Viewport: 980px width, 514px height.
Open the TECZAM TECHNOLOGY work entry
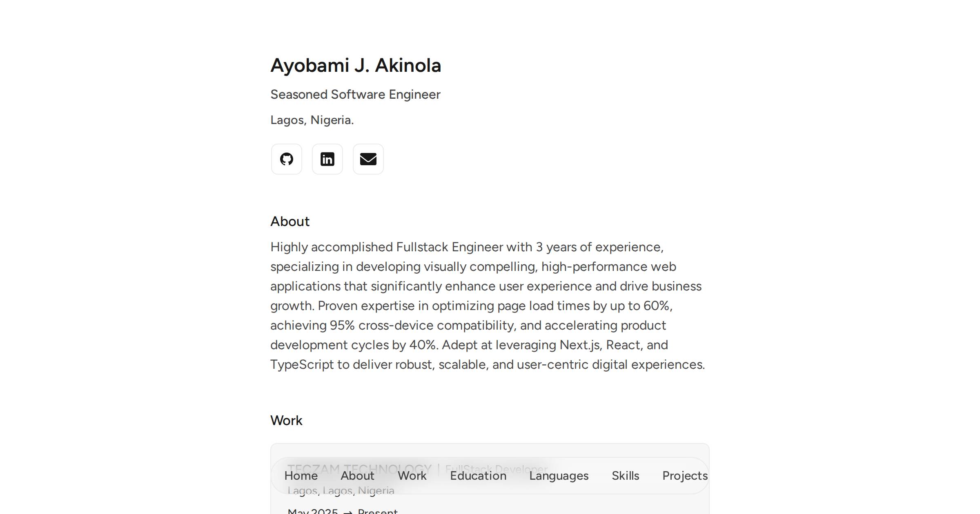359,468
